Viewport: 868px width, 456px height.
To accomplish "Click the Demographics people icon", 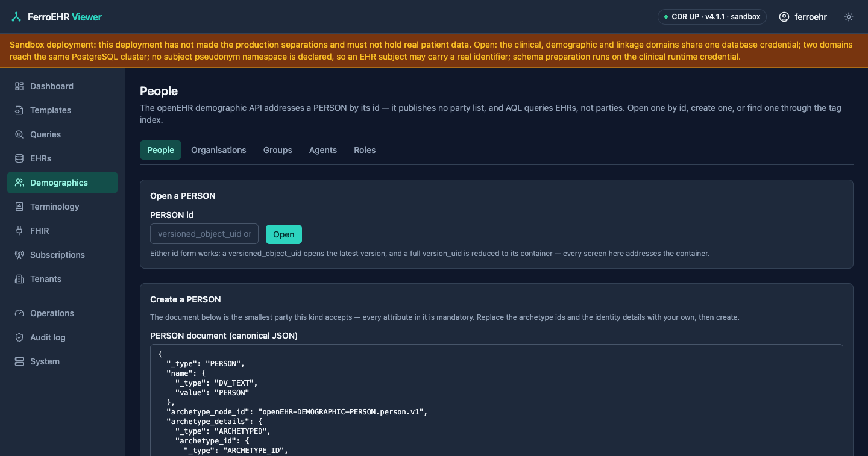I will [x=19, y=183].
